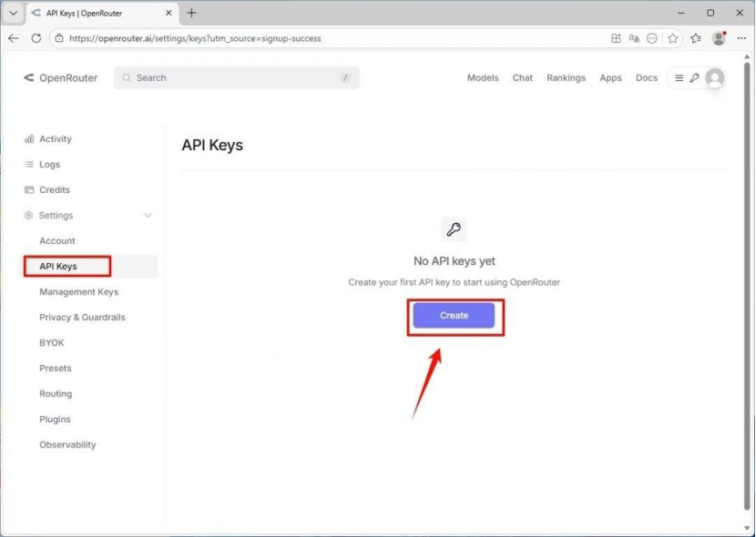The width and height of the screenshot is (756, 537).
Task: Click the Logs list icon
Action: (x=29, y=164)
